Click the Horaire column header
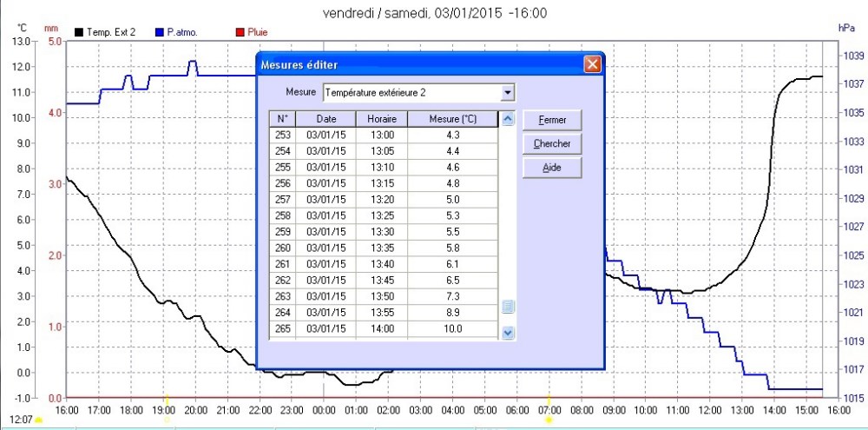868x430 pixels. click(381, 118)
